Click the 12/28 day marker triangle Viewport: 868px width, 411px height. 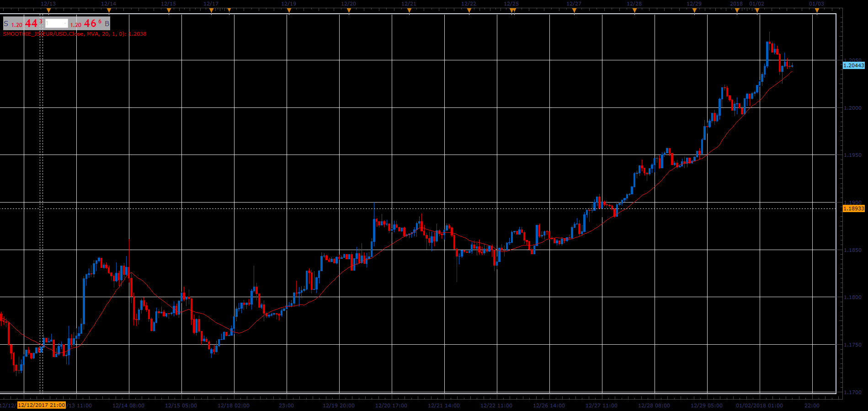coord(634,11)
